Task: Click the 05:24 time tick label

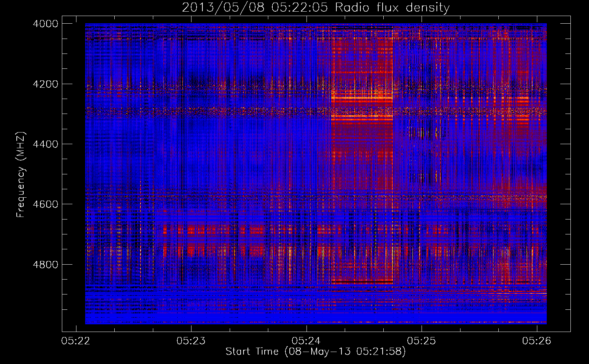Action: click(306, 341)
